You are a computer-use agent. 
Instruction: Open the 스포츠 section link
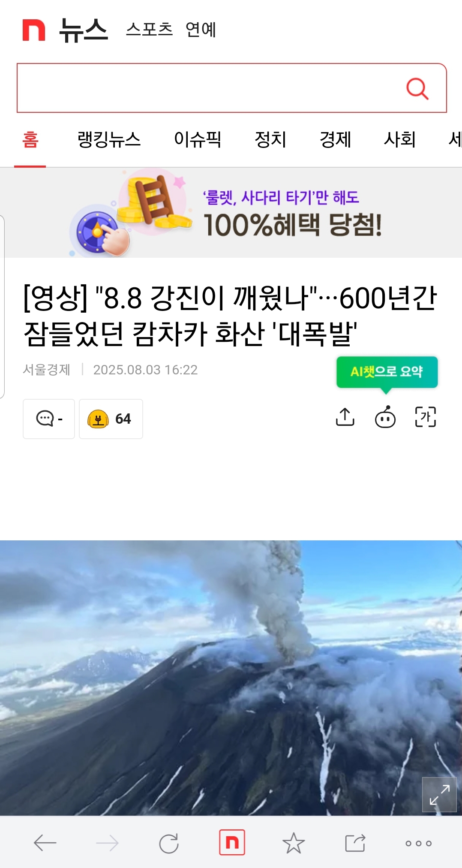click(x=149, y=30)
